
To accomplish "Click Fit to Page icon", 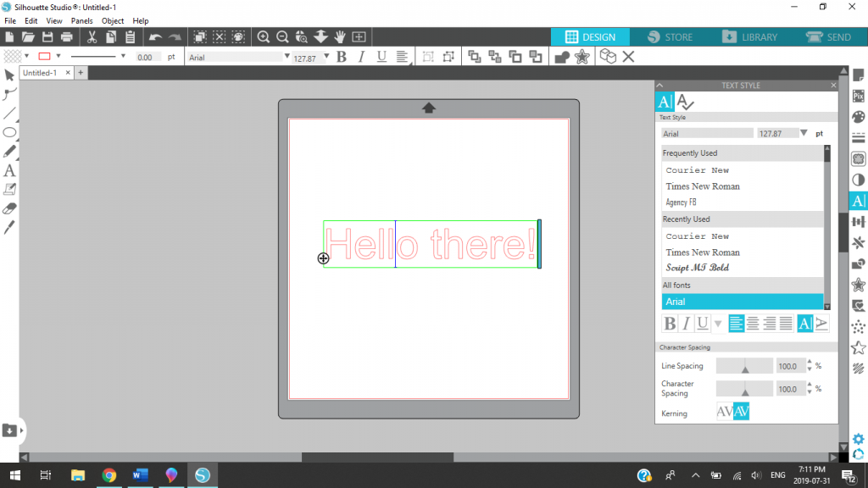I will click(x=359, y=37).
